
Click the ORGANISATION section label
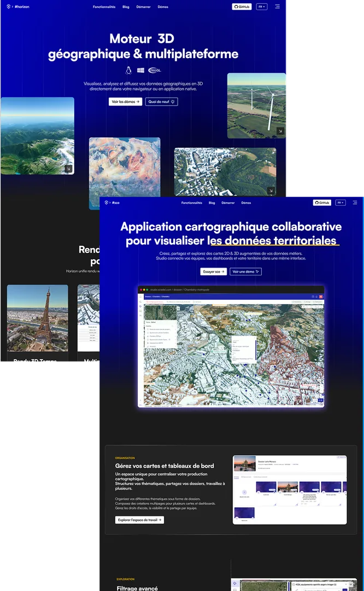coord(125,458)
